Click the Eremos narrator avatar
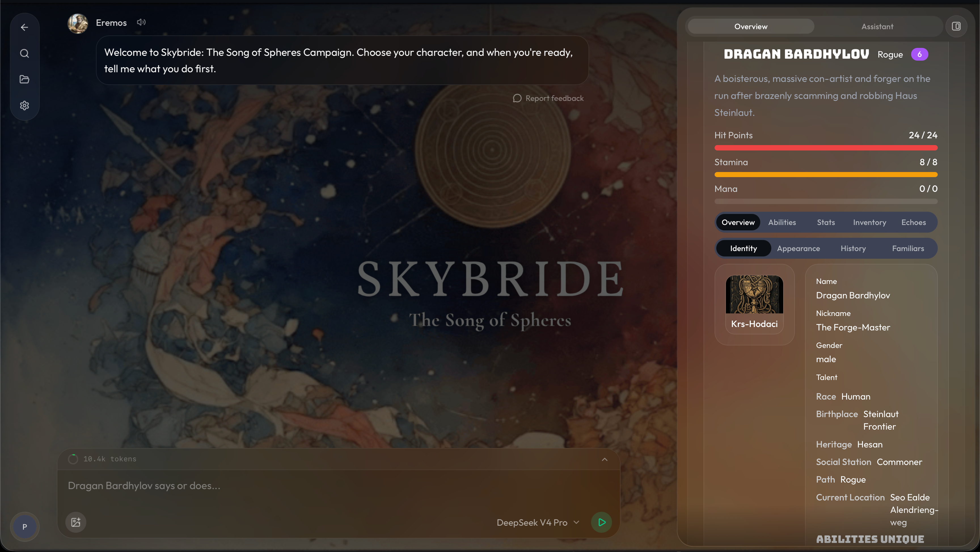980x552 pixels. pyautogui.click(x=78, y=23)
